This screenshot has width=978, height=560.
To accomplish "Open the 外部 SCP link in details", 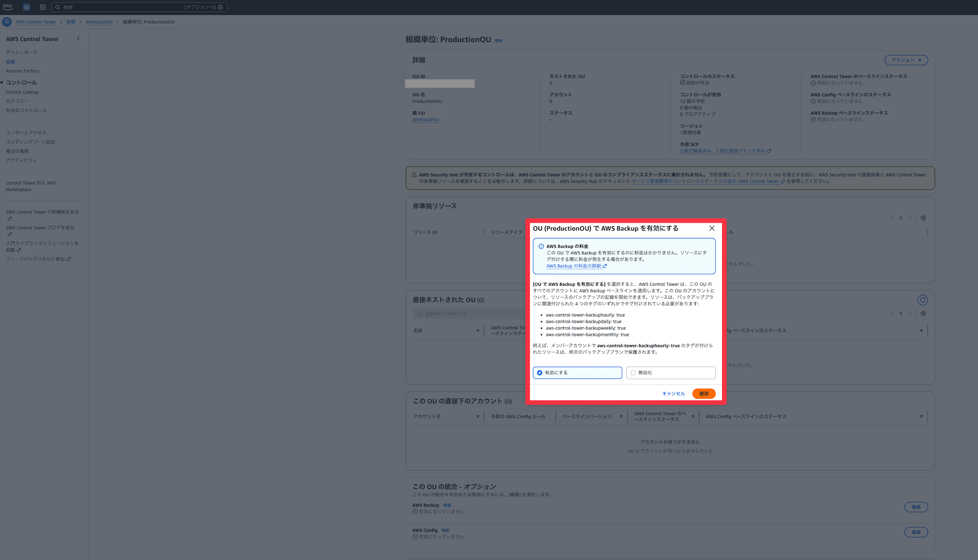I will click(725, 151).
